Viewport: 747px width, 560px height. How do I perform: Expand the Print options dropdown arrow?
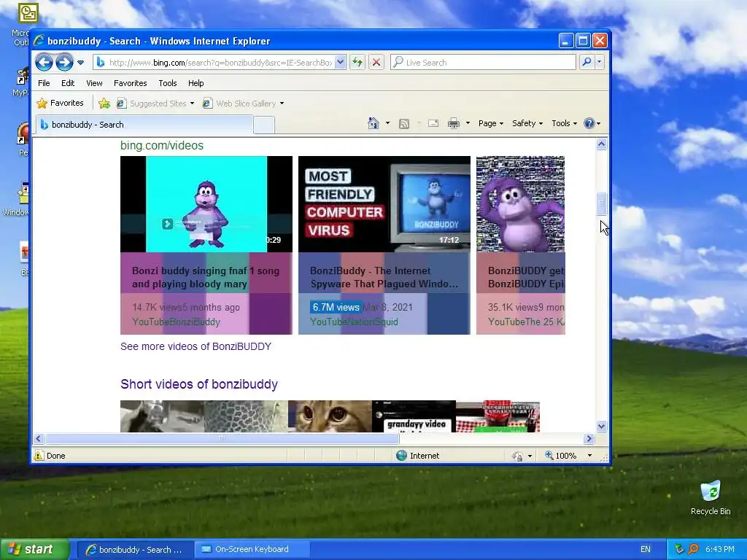coord(468,123)
